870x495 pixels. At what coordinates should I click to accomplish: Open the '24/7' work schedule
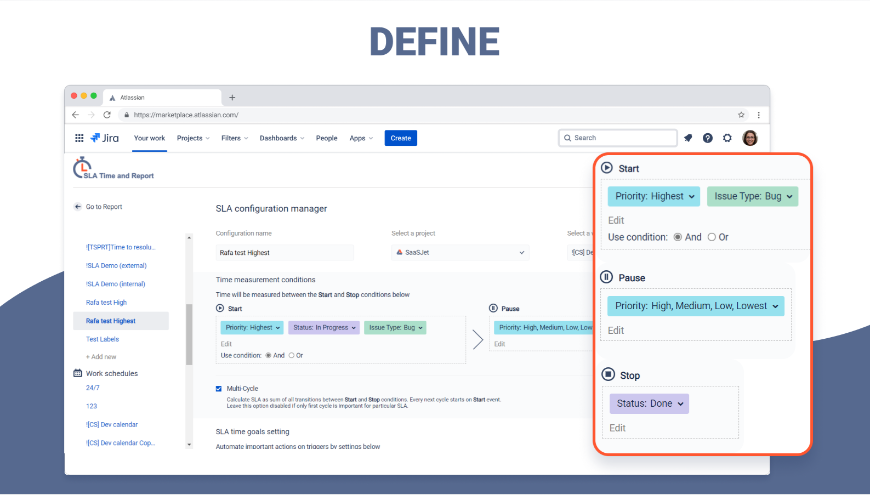point(93,388)
